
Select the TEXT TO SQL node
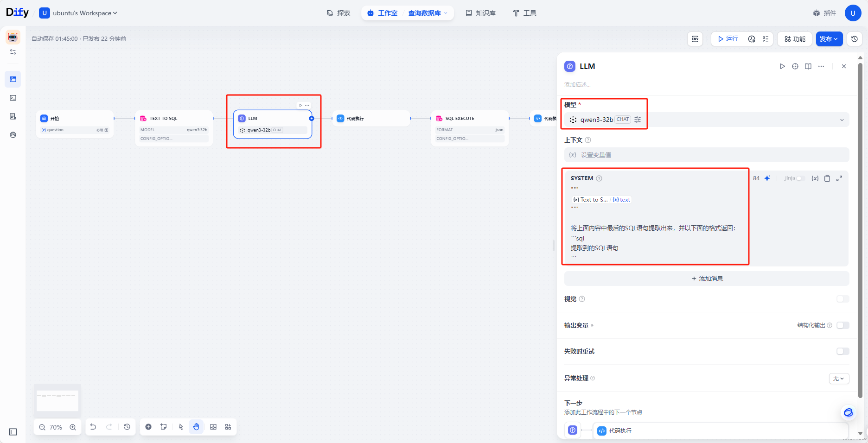[174, 128]
